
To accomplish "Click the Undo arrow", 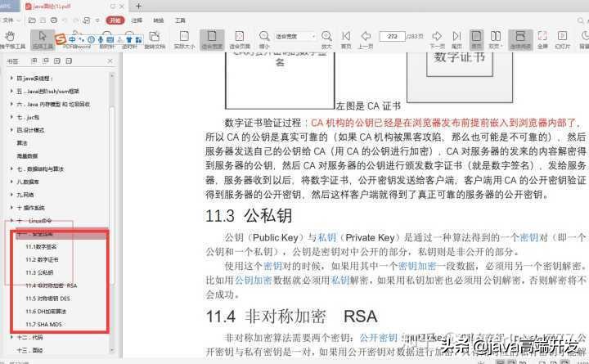I will pyautogui.click(x=65, y=20).
